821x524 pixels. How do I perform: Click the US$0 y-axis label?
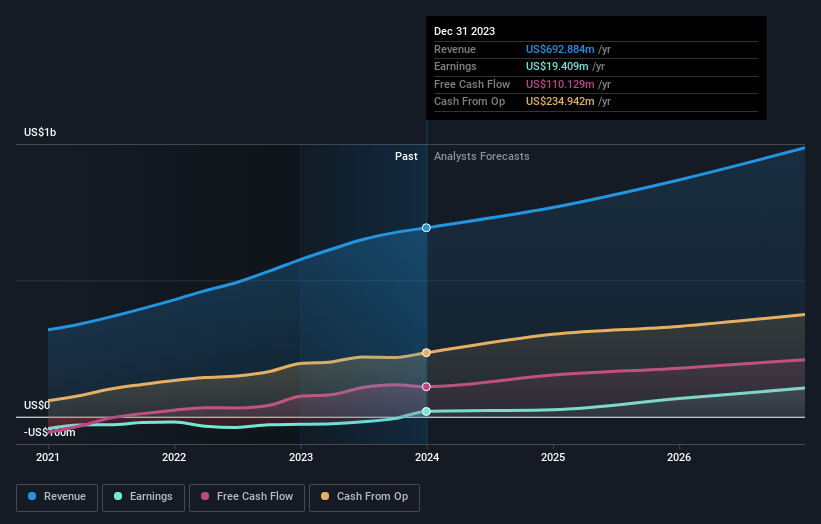click(37, 405)
